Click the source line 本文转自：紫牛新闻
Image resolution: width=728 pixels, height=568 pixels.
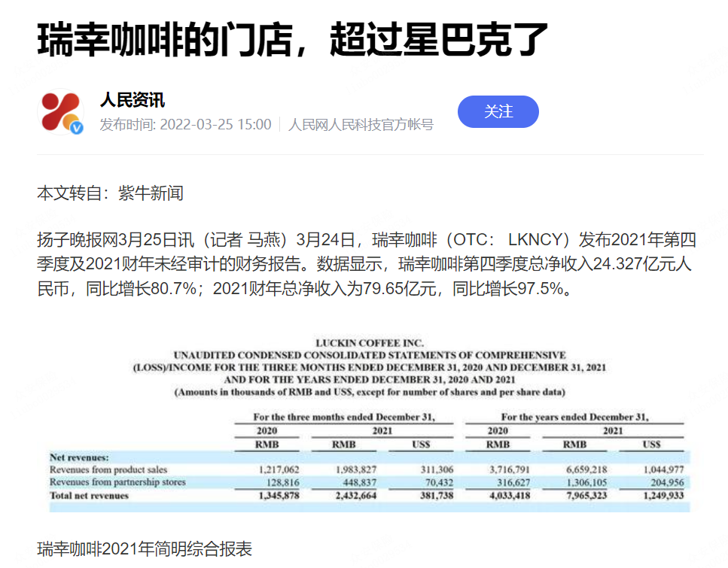tap(110, 193)
